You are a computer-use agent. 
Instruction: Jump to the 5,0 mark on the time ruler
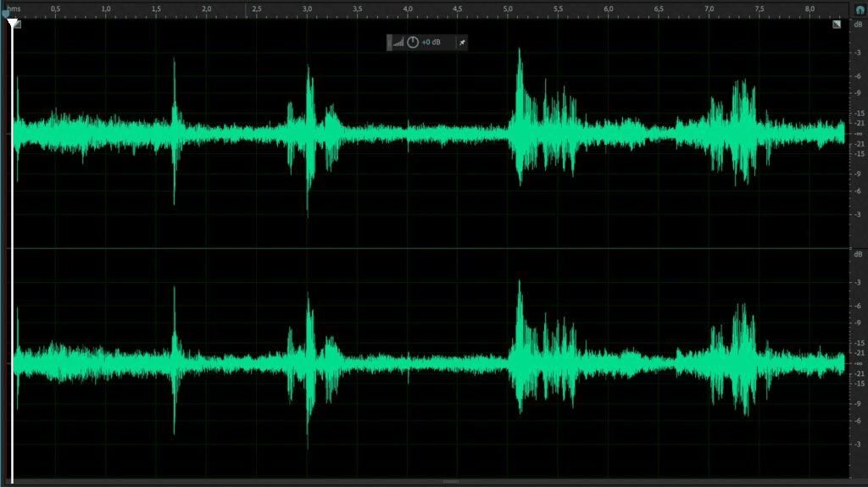[x=508, y=8]
